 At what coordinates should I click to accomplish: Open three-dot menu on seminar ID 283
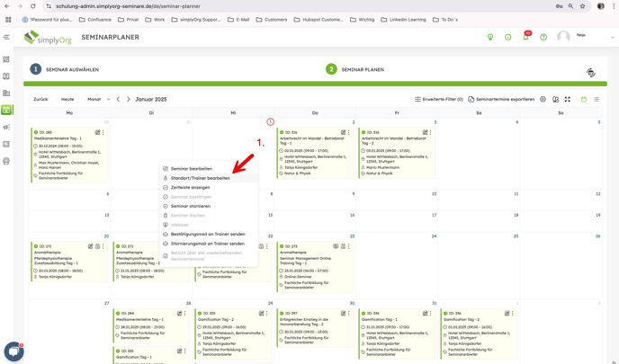click(x=103, y=133)
